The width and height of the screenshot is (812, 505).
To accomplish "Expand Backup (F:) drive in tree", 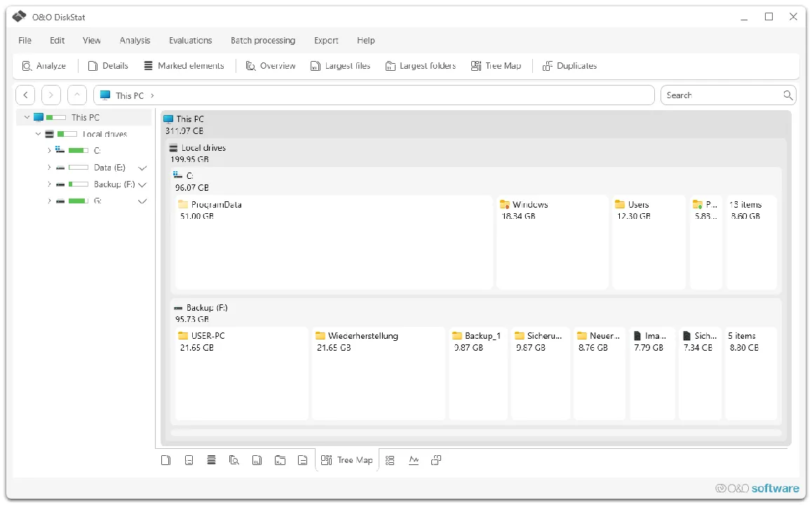I will tap(49, 184).
